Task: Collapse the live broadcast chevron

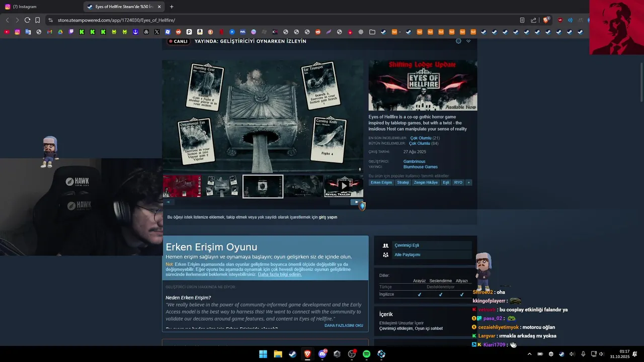Action: pos(468,41)
